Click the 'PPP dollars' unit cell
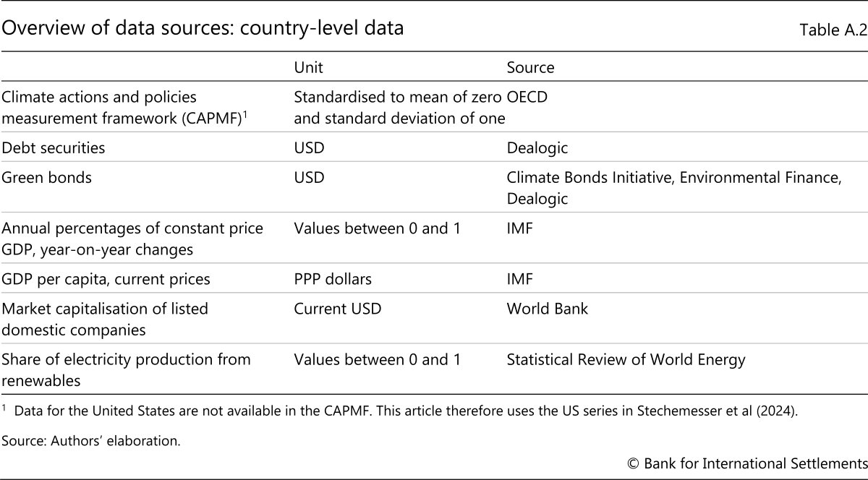 click(333, 279)
